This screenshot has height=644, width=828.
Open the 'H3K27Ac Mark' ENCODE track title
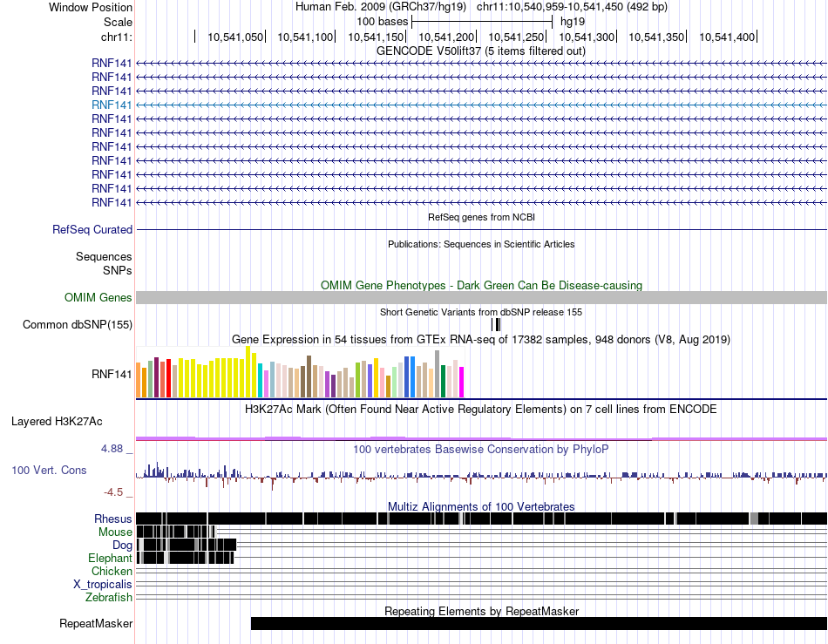point(480,409)
